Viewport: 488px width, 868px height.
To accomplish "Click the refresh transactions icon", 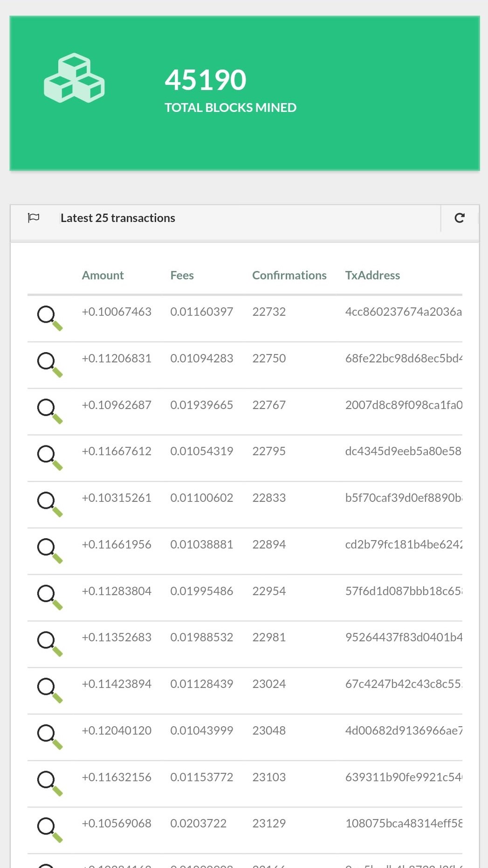I will click(459, 218).
